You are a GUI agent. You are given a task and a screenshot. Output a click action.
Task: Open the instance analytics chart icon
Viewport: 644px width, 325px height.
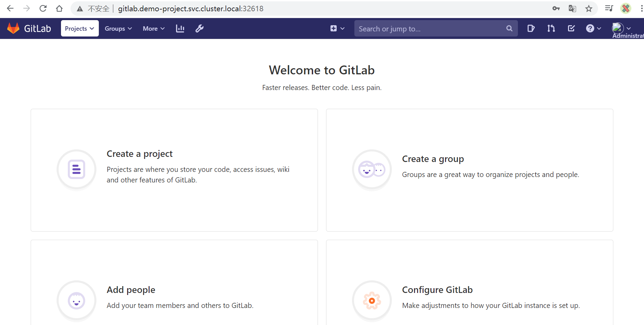tap(180, 29)
